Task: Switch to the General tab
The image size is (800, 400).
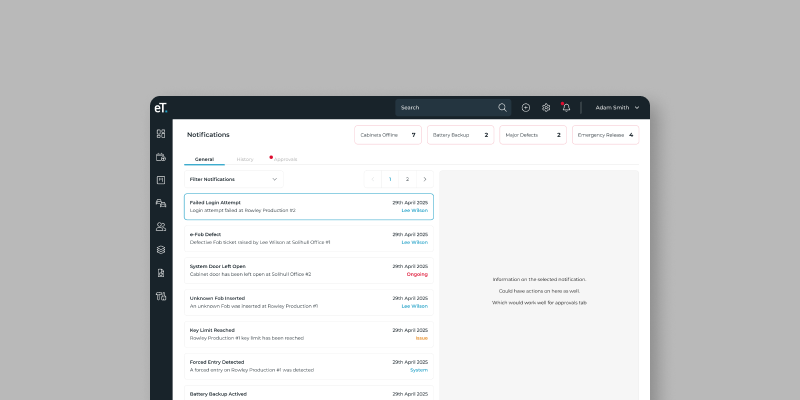Action: pyautogui.click(x=204, y=159)
